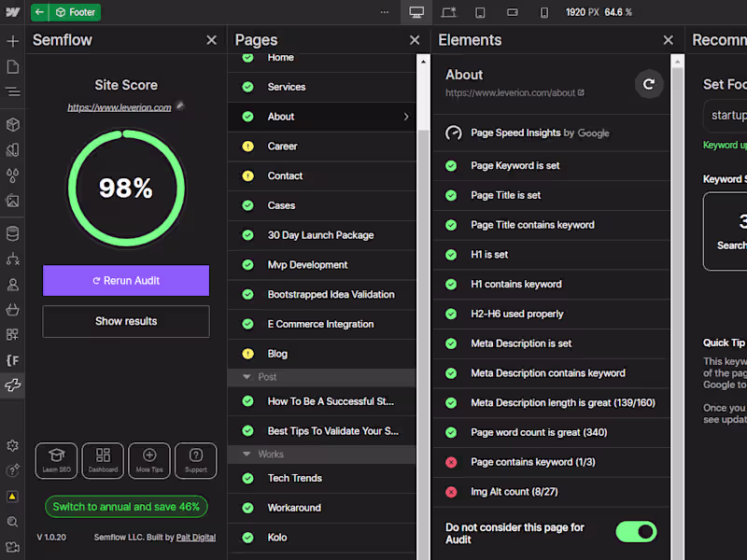Open the Pages icon in left sidebar
This screenshot has width=747, height=560.
13,66
